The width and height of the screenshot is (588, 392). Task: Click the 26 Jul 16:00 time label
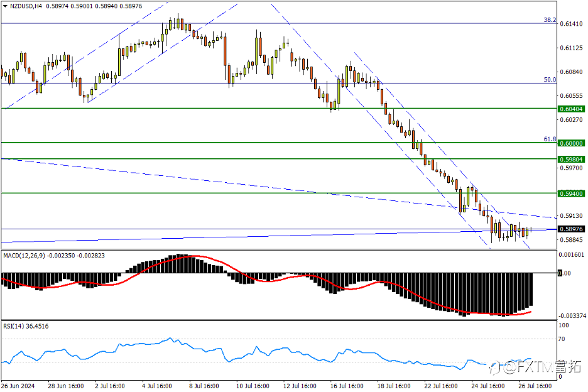pos(535,386)
